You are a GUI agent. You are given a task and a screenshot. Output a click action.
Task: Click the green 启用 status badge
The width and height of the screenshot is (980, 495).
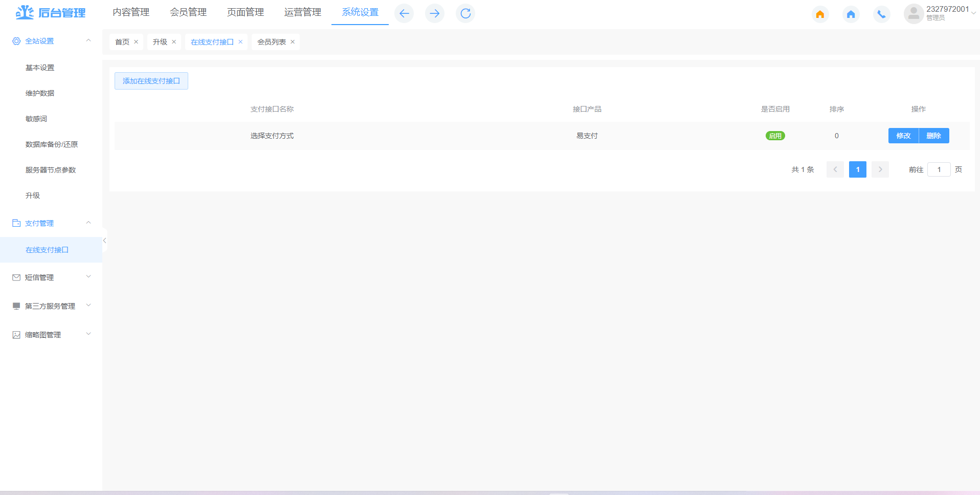coord(775,136)
